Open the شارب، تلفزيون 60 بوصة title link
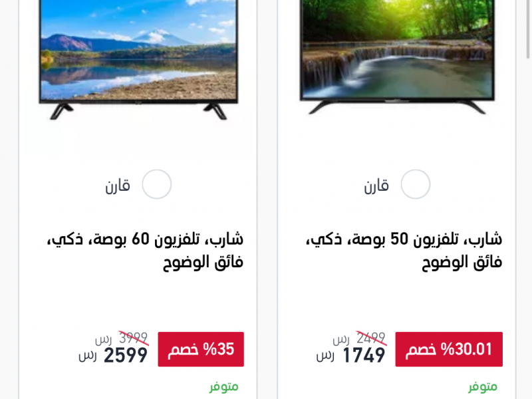This screenshot has height=399, width=532. coord(145,251)
